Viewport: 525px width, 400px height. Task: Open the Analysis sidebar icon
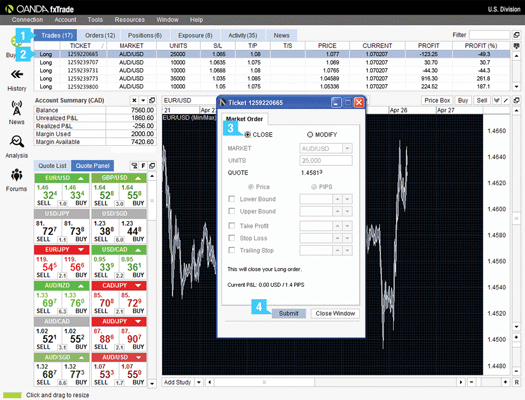coord(17,141)
